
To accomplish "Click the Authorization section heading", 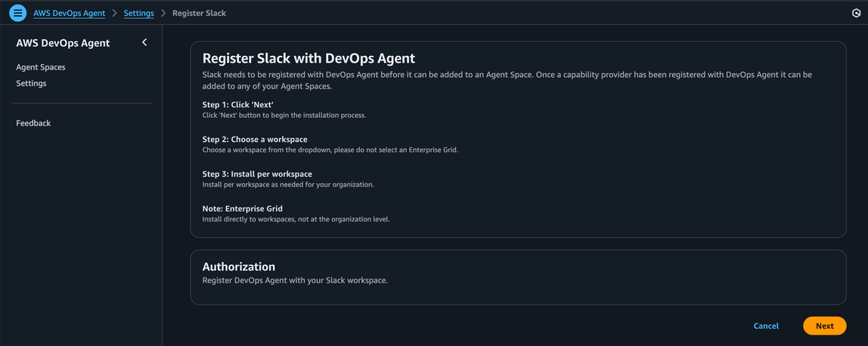I will pyautogui.click(x=238, y=267).
